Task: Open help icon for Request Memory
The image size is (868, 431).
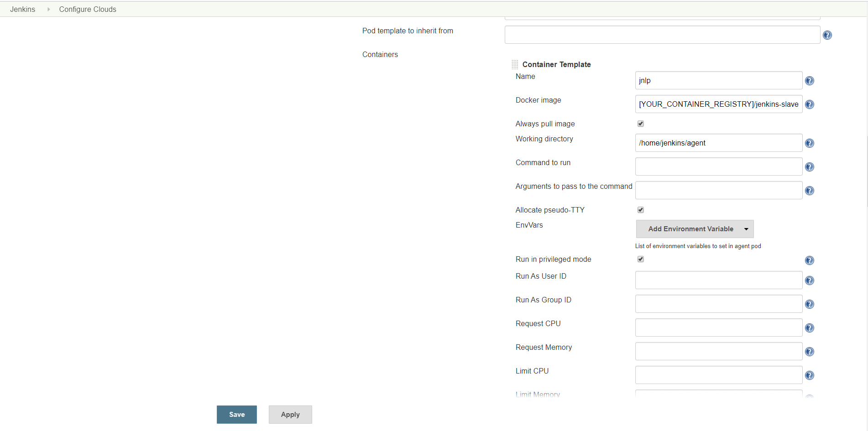Action: pos(809,352)
